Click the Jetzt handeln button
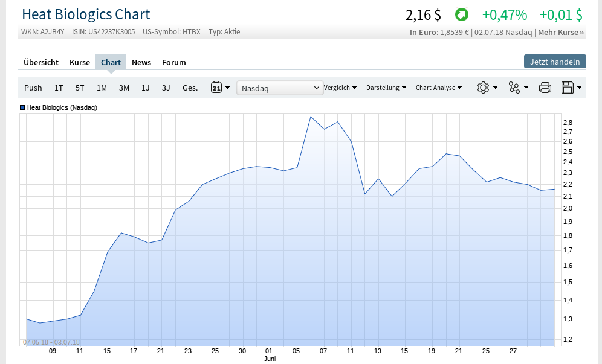This screenshot has width=602, height=364. (x=555, y=62)
